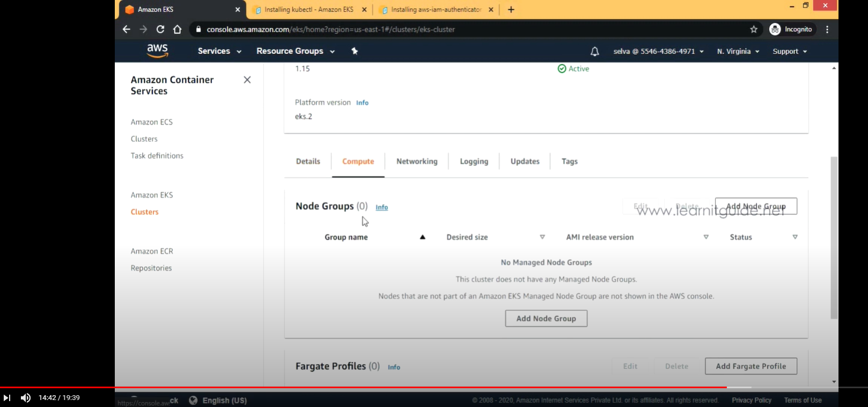Open N. Virginia region dropdown
Image resolution: width=868 pixels, height=407 pixels.
click(x=738, y=52)
